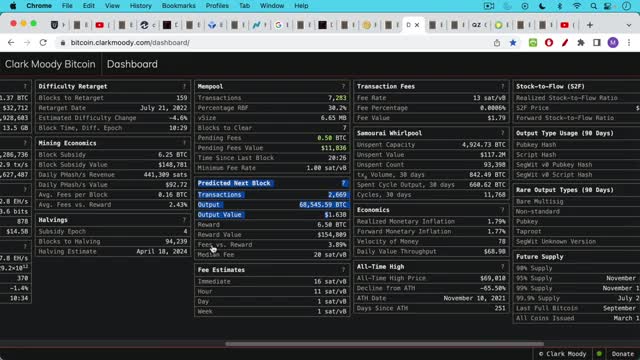The image size is (640, 360).
Task: Open help for Mining Economics panel
Action: [x=184, y=143]
